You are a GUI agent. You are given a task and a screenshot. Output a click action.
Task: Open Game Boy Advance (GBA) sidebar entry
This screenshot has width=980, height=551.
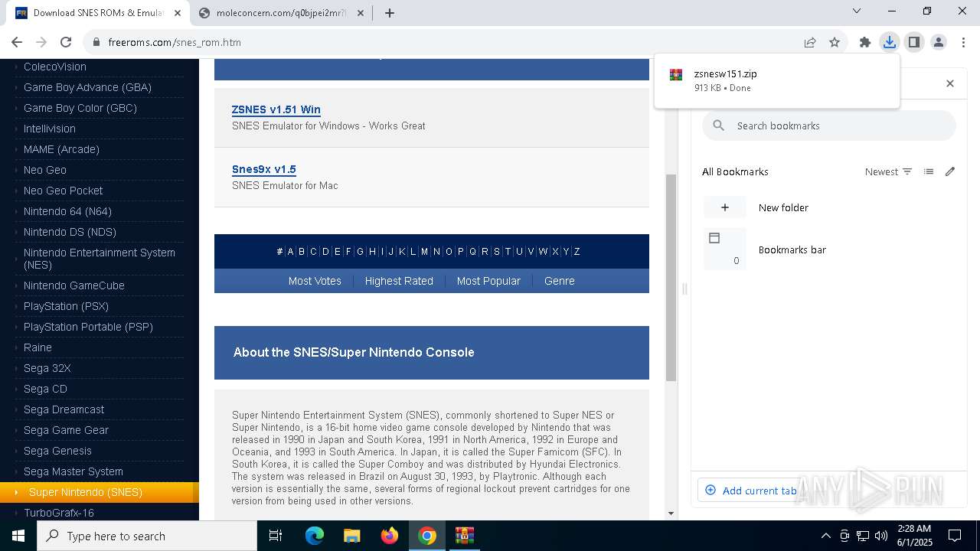pos(87,87)
